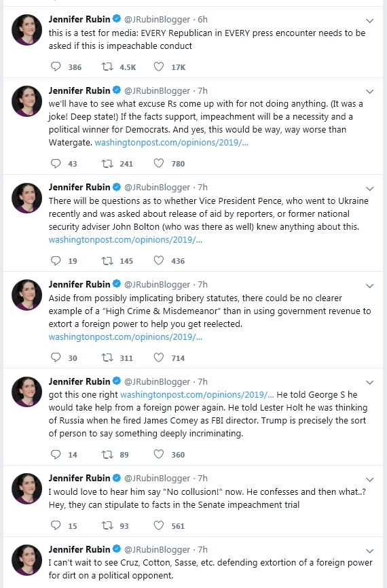Viewport: 387px width, 588px height.
Task: Like the tweet with 17K likes
Action: pos(159,67)
